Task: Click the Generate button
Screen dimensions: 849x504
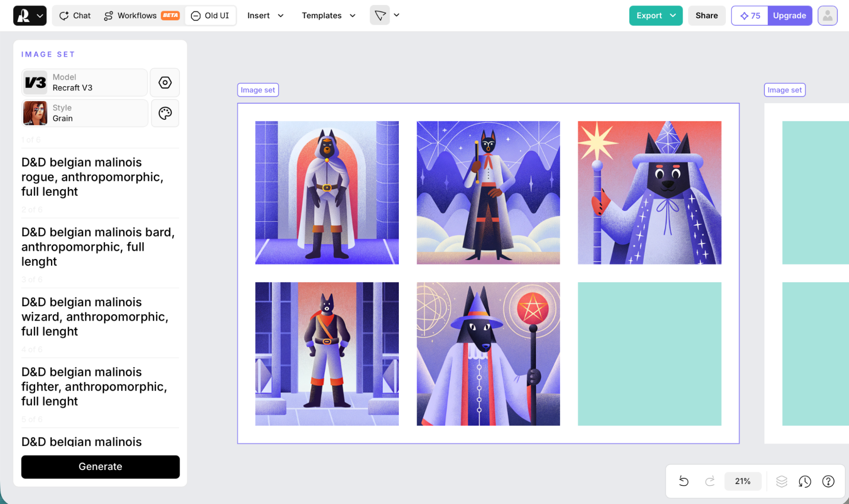Action: click(100, 467)
